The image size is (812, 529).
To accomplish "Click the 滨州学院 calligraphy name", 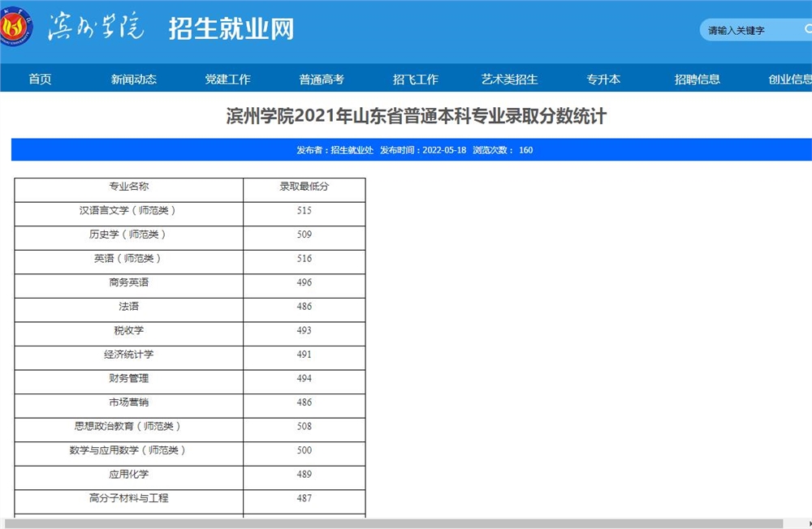I will (x=96, y=26).
